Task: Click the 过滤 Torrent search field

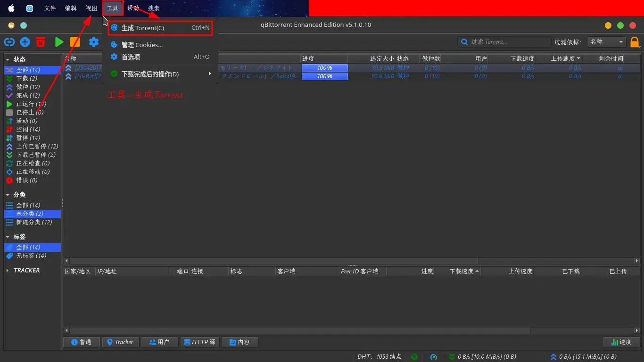Action: tap(504, 42)
